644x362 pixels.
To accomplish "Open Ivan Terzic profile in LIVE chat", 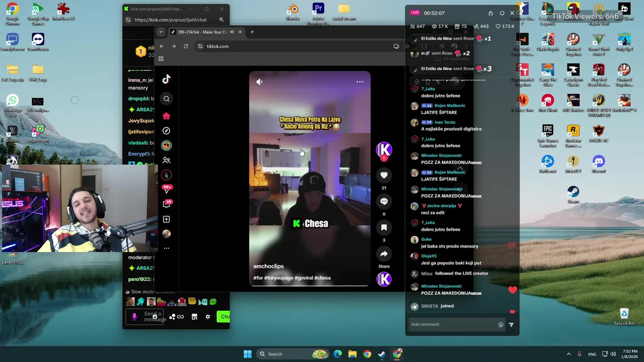I will click(x=445, y=122).
